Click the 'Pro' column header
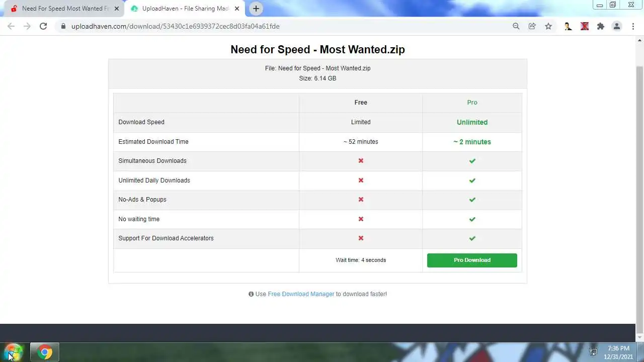The height and width of the screenshot is (362, 644). tap(472, 103)
